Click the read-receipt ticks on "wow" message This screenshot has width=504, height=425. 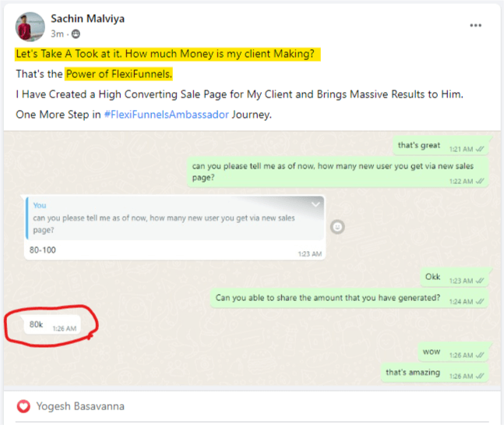tap(479, 355)
